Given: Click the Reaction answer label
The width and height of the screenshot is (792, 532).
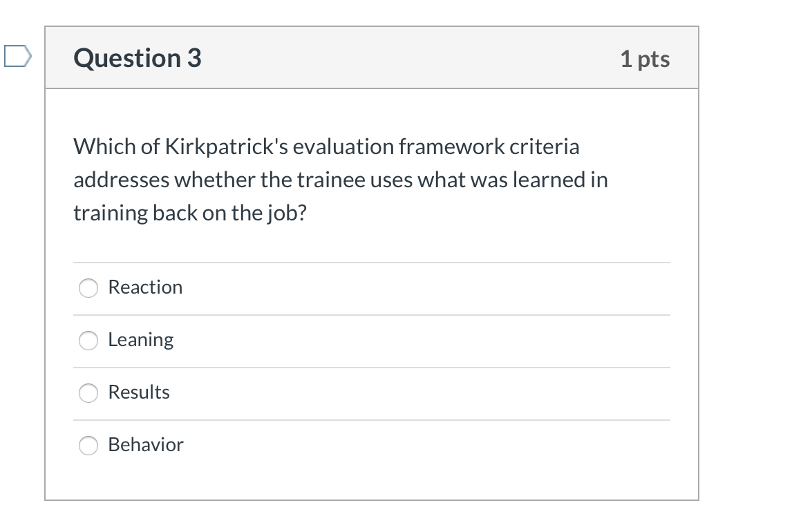Looking at the screenshot, I should (145, 287).
